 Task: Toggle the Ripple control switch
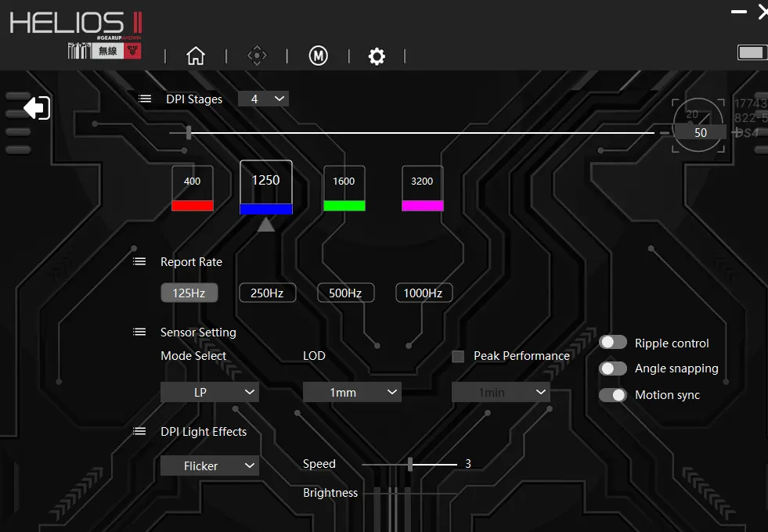tap(613, 342)
